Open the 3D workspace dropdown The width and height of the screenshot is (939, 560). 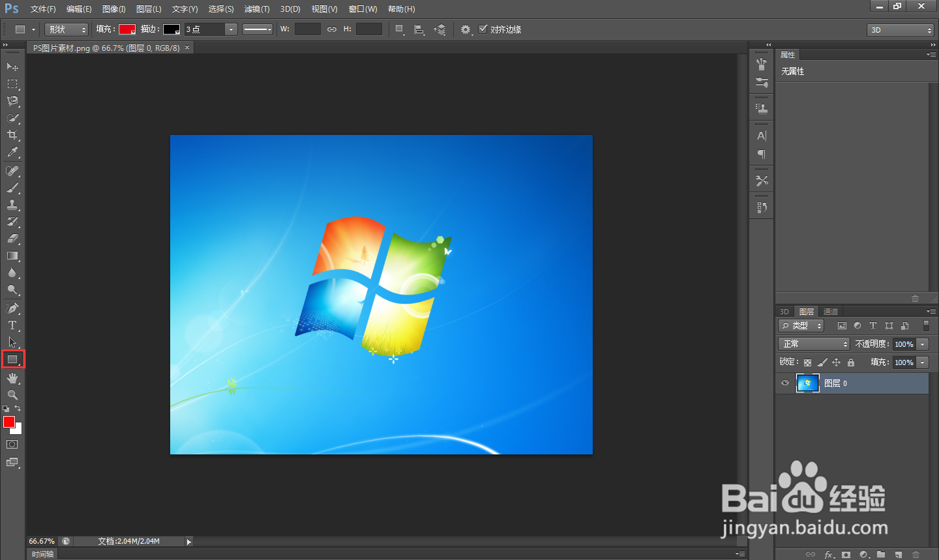pyautogui.click(x=901, y=30)
